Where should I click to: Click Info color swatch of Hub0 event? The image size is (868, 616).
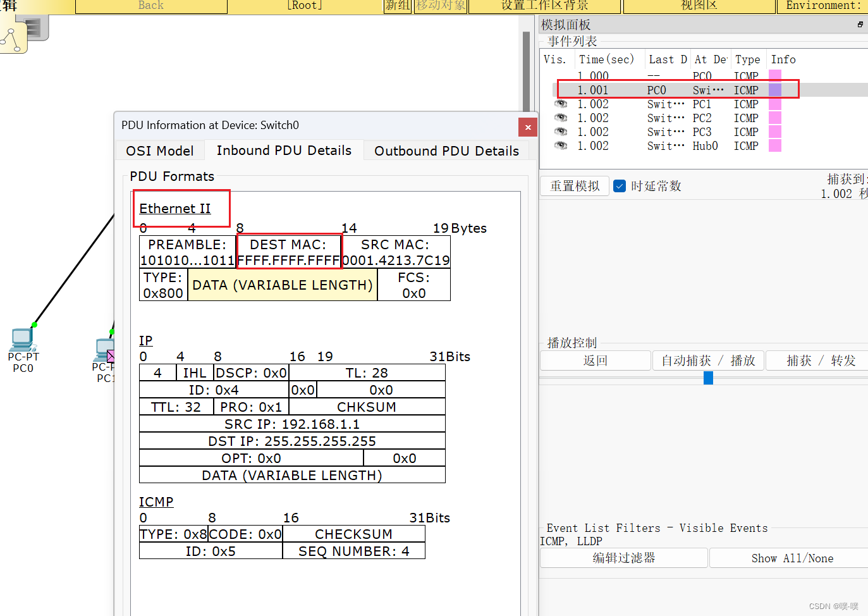point(775,145)
